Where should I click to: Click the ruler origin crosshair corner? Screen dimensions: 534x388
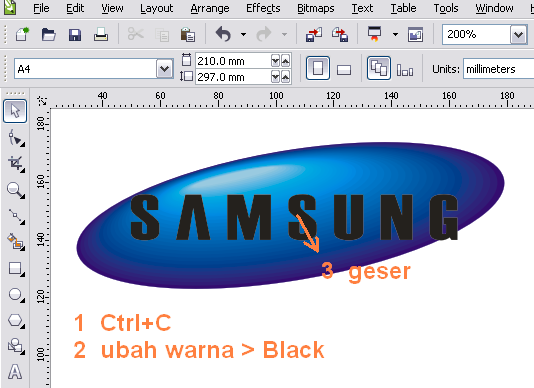tap(42, 101)
